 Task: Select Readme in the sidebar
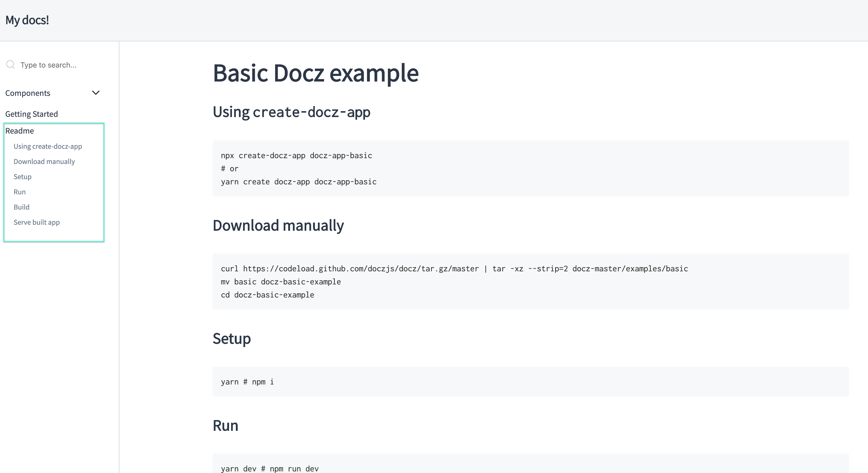[x=20, y=131]
